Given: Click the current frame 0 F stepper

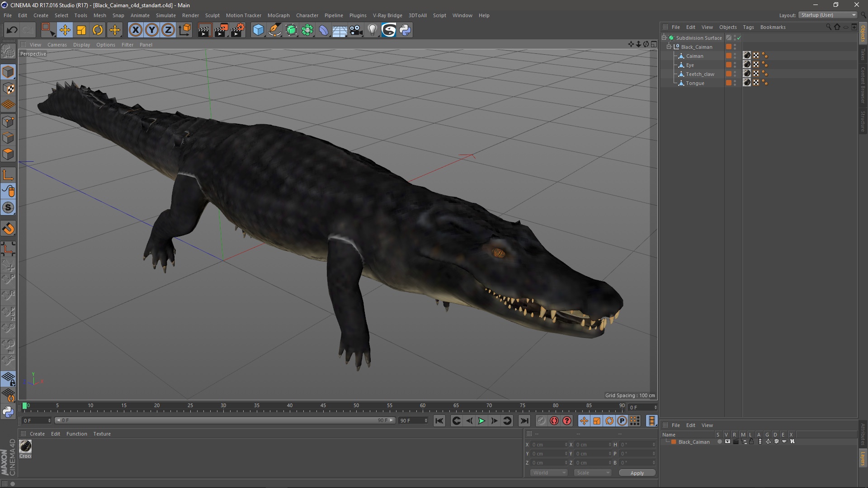Looking at the screenshot, I should coord(655,408).
